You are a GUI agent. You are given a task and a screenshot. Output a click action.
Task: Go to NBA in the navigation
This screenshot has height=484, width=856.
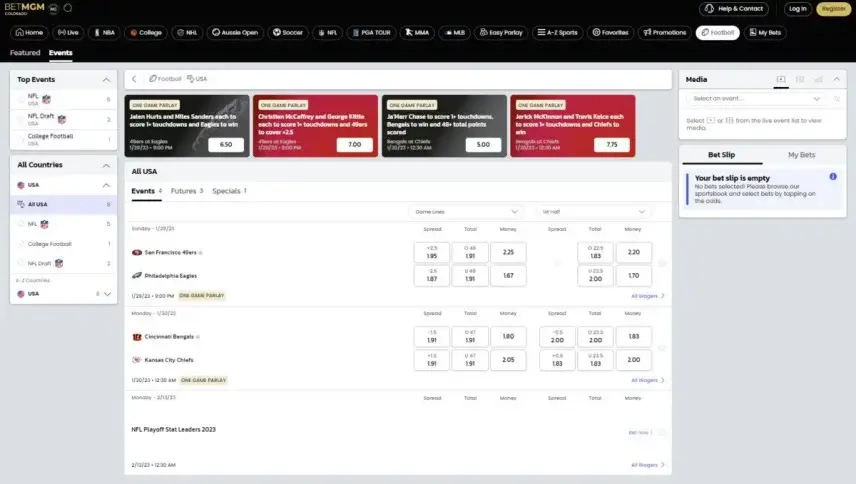[x=104, y=33]
